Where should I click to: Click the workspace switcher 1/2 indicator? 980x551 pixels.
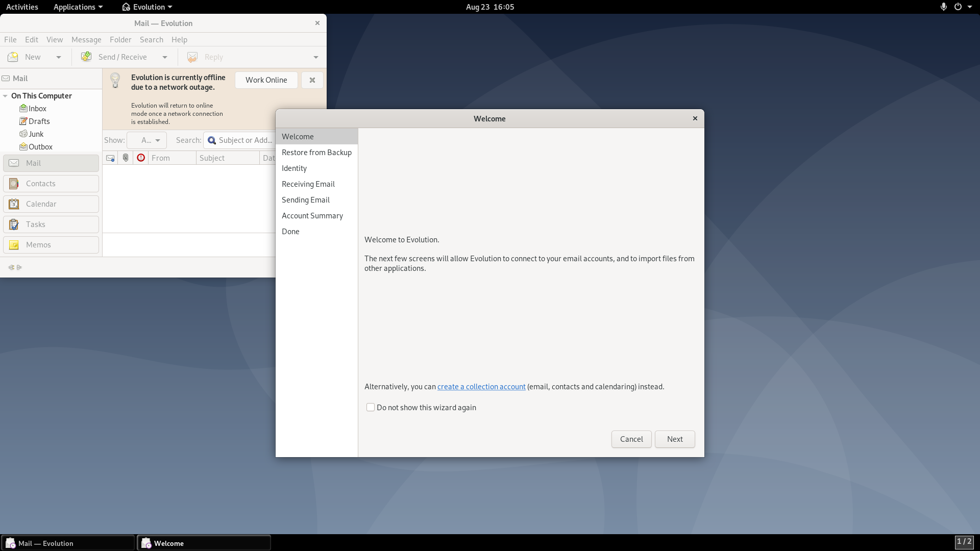(964, 542)
